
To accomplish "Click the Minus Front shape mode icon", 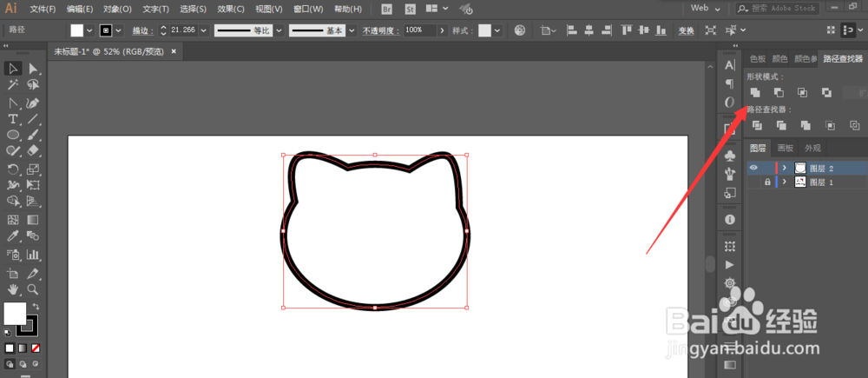I will (x=779, y=93).
